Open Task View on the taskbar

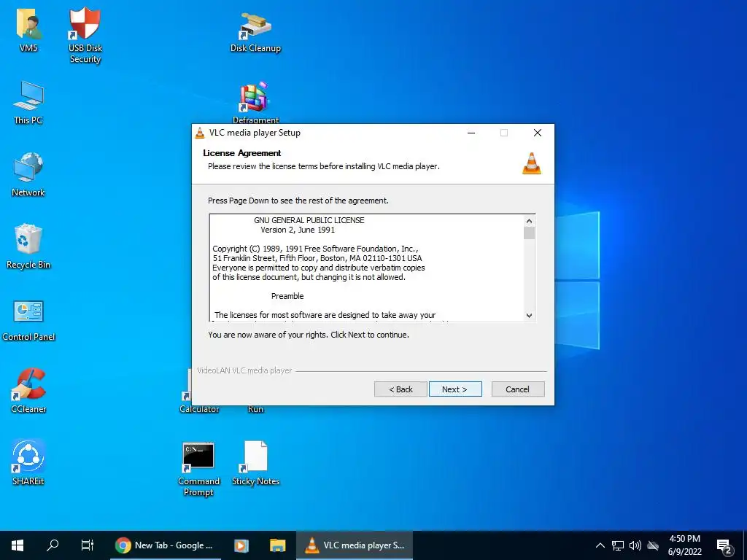(x=88, y=545)
